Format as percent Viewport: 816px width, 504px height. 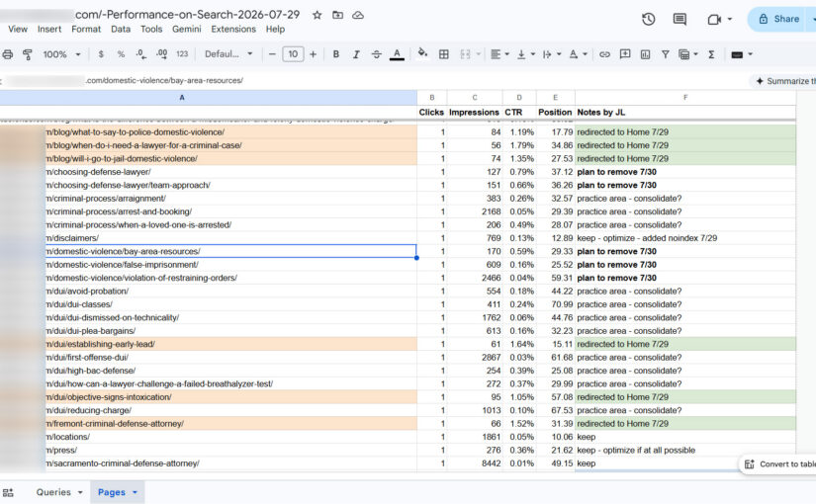click(121, 54)
